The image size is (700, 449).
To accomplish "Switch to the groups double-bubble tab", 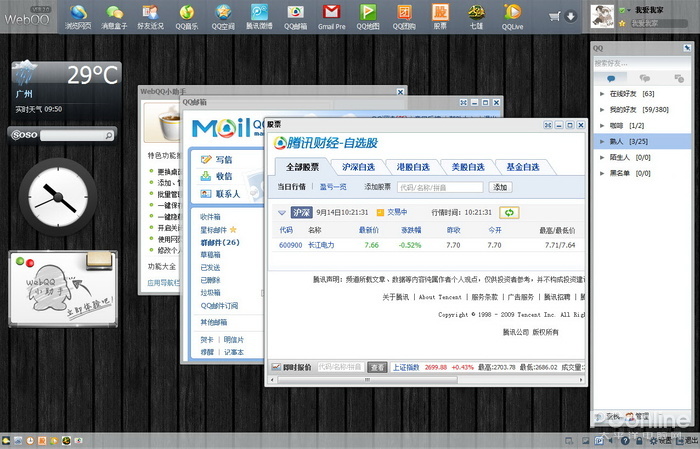I will [x=645, y=79].
